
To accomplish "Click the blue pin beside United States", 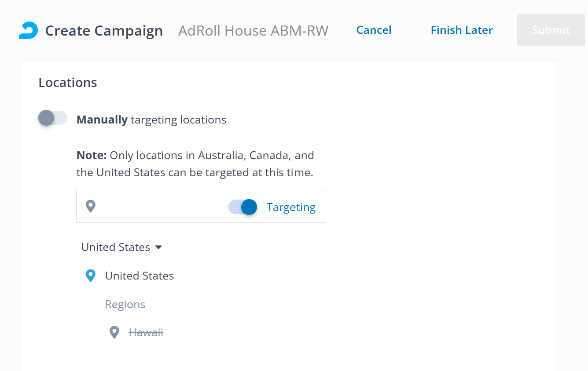I will [x=91, y=276].
